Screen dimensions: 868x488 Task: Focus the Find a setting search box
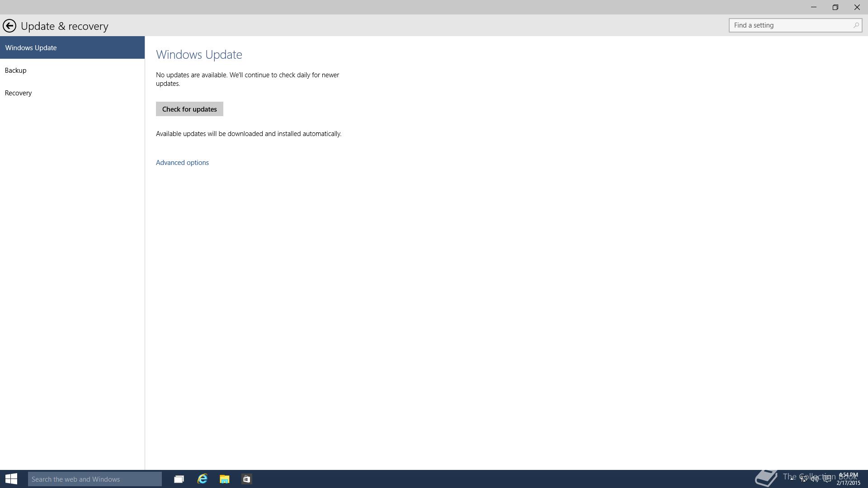(x=795, y=25)
